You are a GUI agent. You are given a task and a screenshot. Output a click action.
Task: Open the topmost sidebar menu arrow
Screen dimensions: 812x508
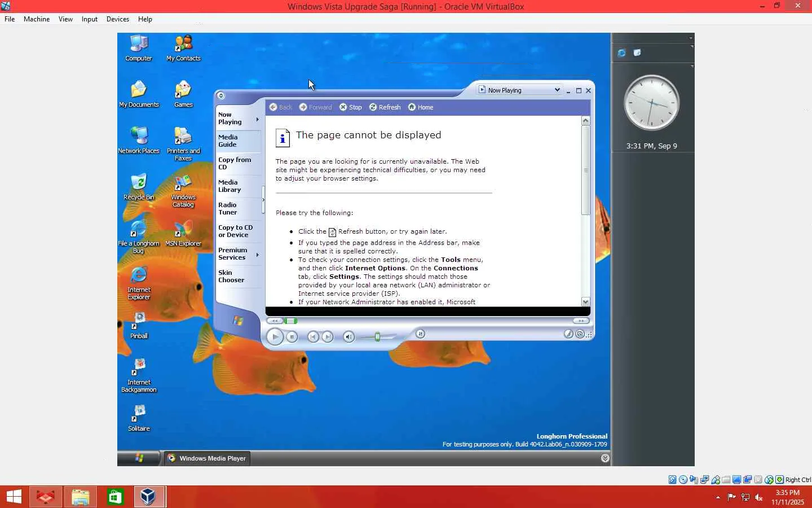(x=691, y=38)
